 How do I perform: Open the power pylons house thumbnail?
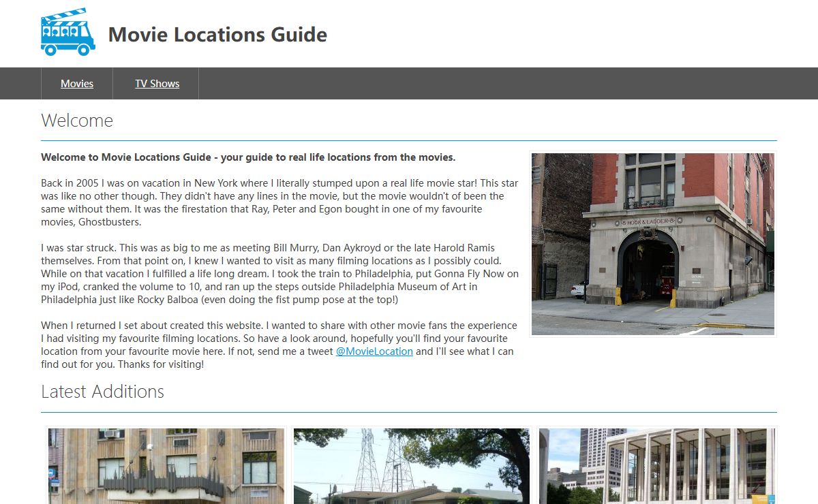(x=412, y=466)
